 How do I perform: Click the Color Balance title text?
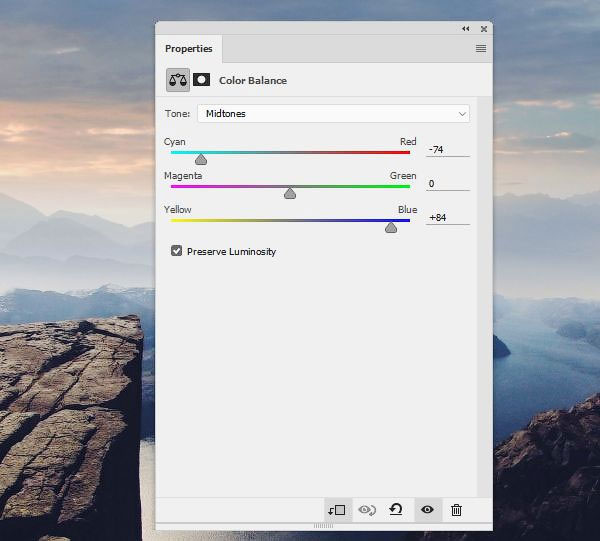click(x=253, y=81)
